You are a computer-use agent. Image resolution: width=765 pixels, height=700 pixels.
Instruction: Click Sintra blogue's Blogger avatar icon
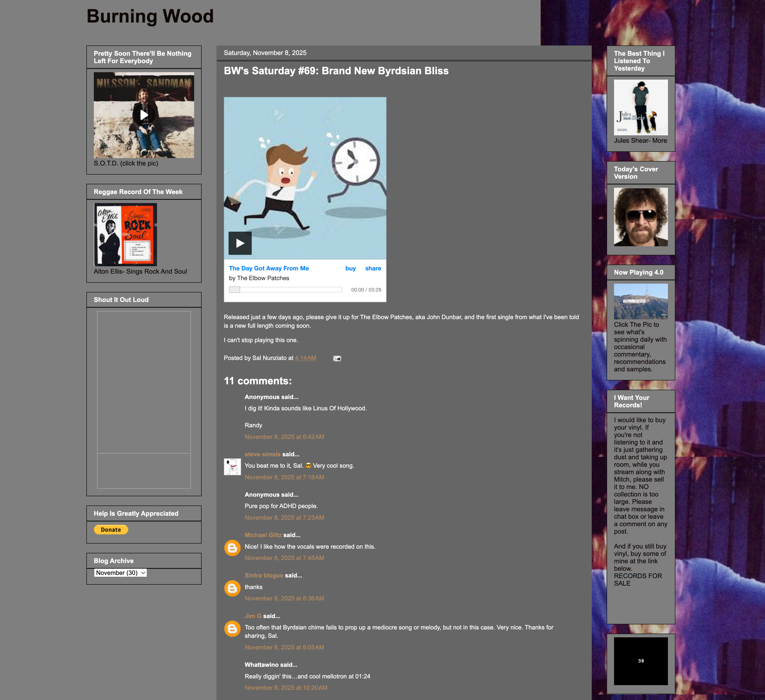232,589
